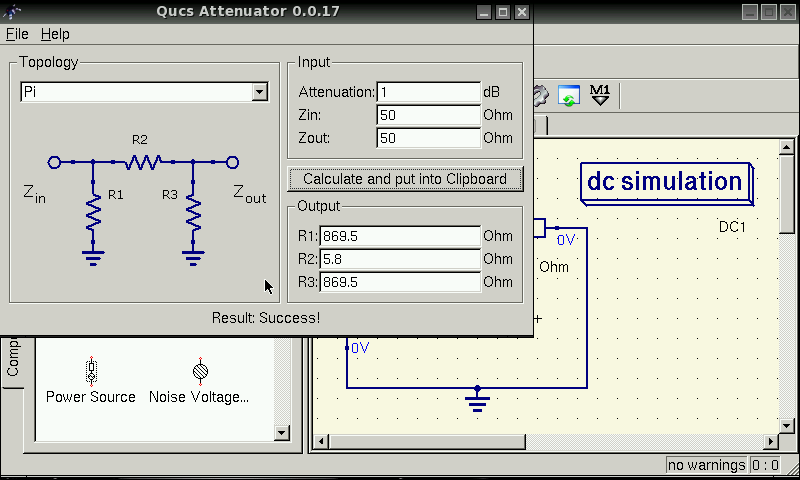The height and width of the screenshot is (480, 800).
Task: Click the schematic vertical scrollbar up arrow
Action: (x=786, y=147)
